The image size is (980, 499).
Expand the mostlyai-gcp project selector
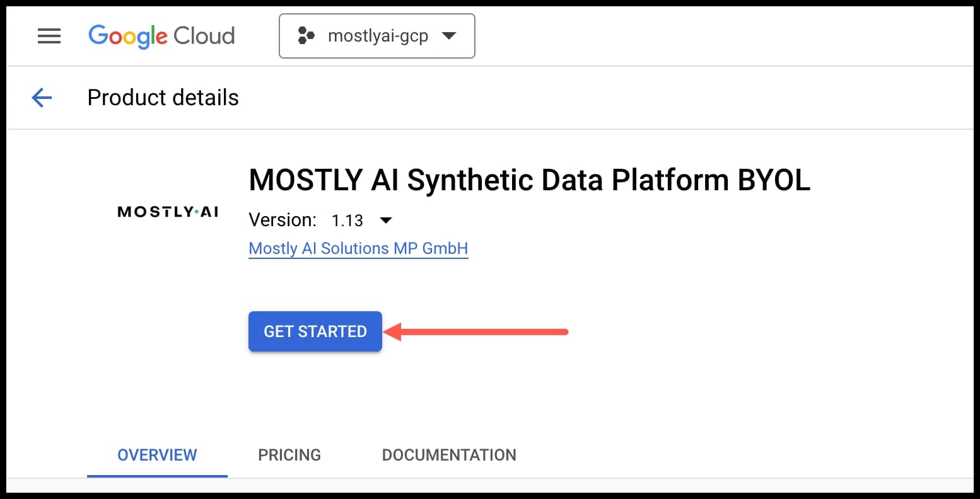tap(376, 36)
